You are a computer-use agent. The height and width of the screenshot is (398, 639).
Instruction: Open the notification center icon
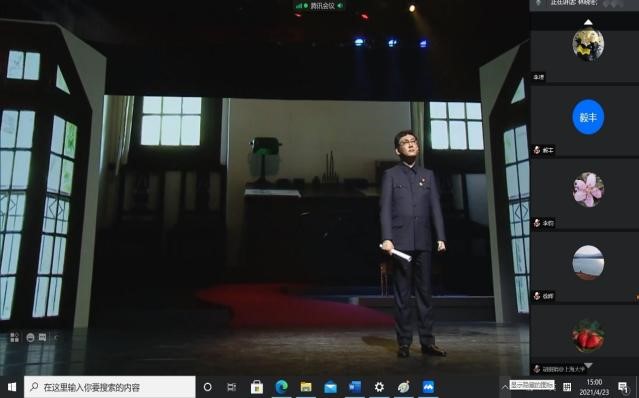coord(623,387)
